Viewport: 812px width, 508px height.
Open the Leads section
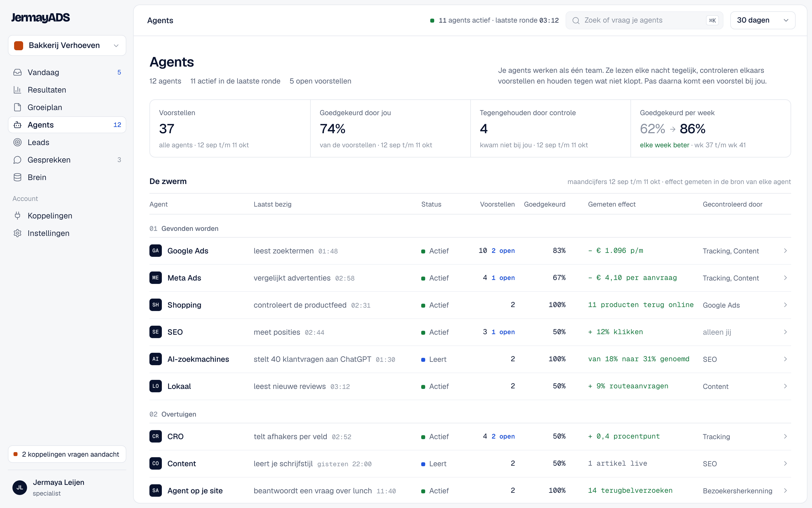(67, 142)
